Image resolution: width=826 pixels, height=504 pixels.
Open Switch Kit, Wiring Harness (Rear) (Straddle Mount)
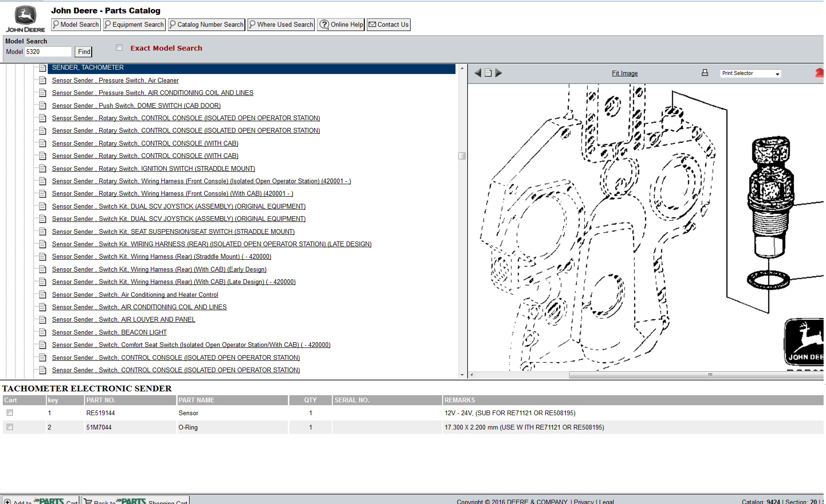click(x=161, y=257)
